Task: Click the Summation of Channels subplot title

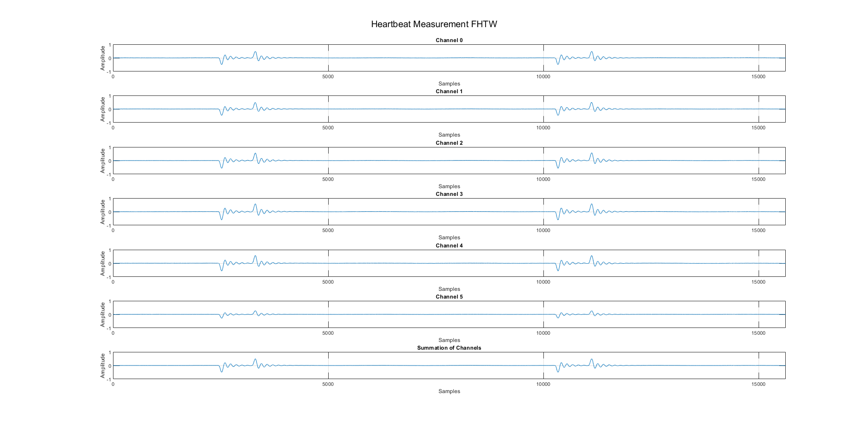Action: coord(449,348)
